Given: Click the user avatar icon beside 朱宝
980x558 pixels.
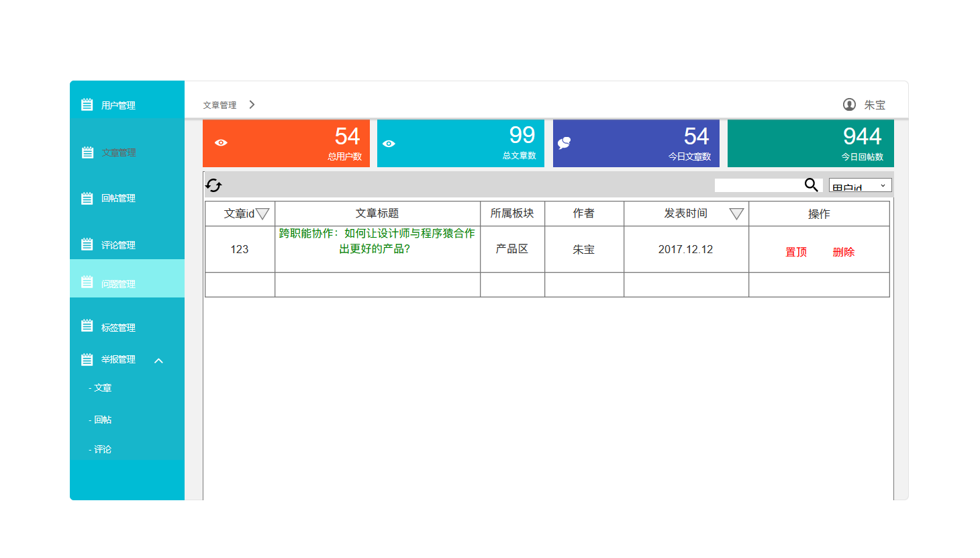Looking at the screenshot, I should pos(849,105).
